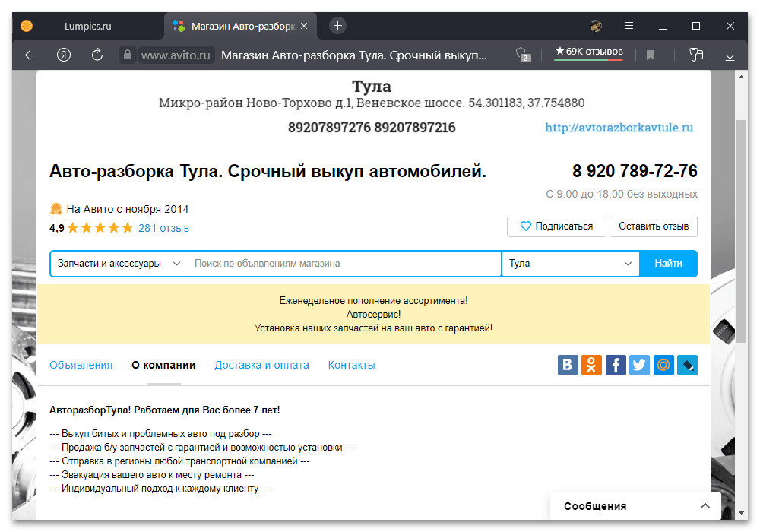Screen dimensions: 760x532
Task: Open the 'Тула' city dropdown
Action: 571,264
